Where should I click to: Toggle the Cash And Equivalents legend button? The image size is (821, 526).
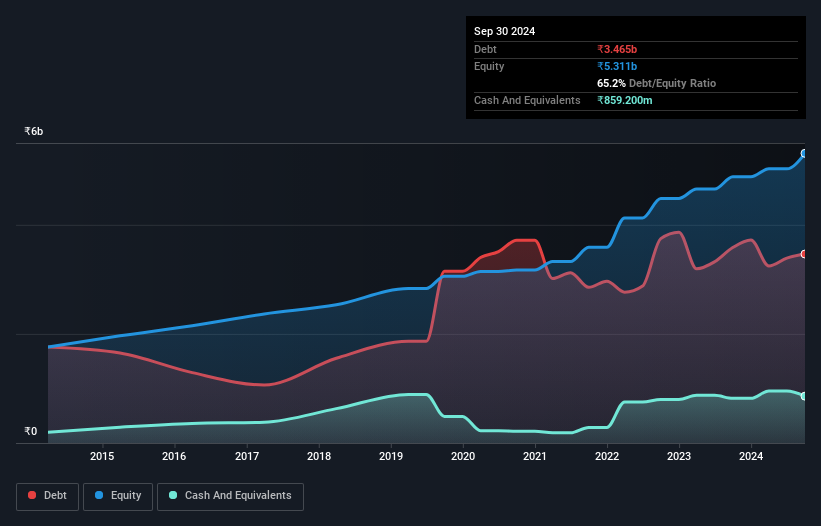(x=230, y=496)
